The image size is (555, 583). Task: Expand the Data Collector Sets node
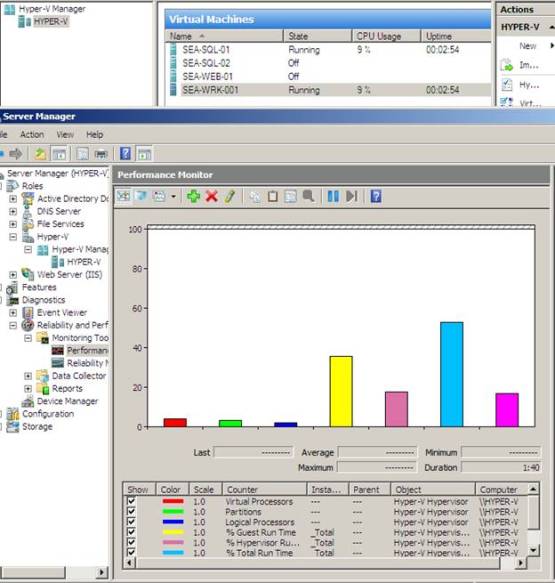pyautogui.click(x=28, y=376)
